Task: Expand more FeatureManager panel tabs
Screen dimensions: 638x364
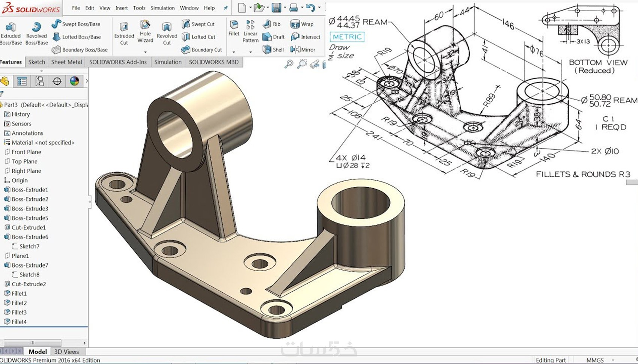Action: (87, 81)
